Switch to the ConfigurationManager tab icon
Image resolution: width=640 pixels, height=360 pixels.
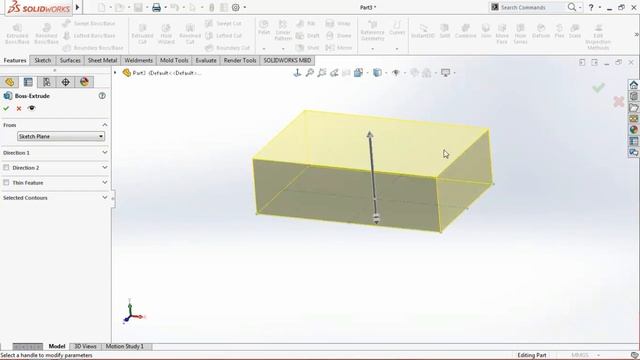[x=47, y=82]
